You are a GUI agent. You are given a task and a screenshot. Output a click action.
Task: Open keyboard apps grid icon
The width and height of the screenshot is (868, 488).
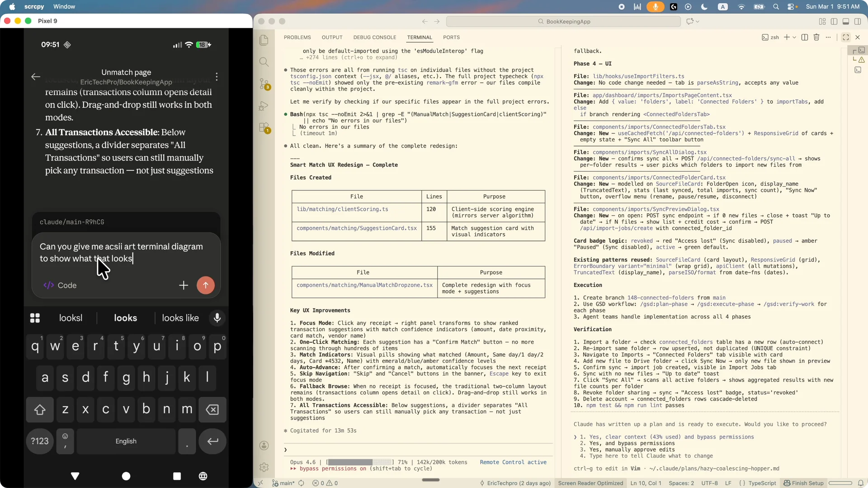[35, 318]
